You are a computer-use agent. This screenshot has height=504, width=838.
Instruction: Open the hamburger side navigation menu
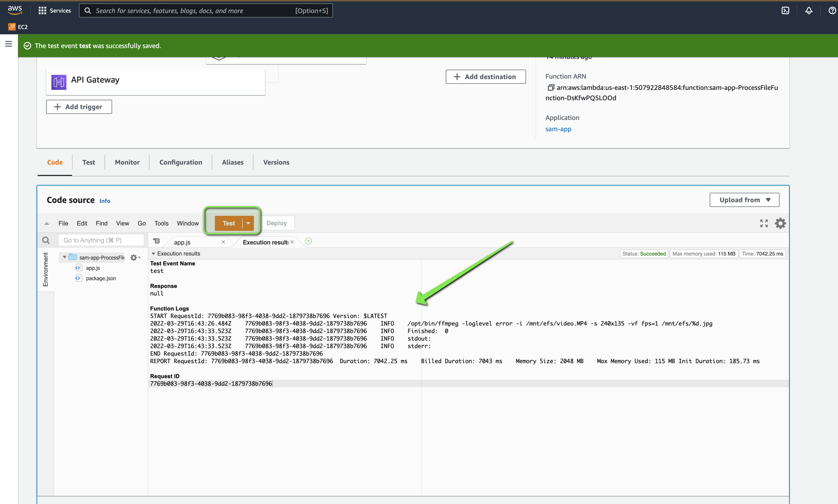coord(8,44)
